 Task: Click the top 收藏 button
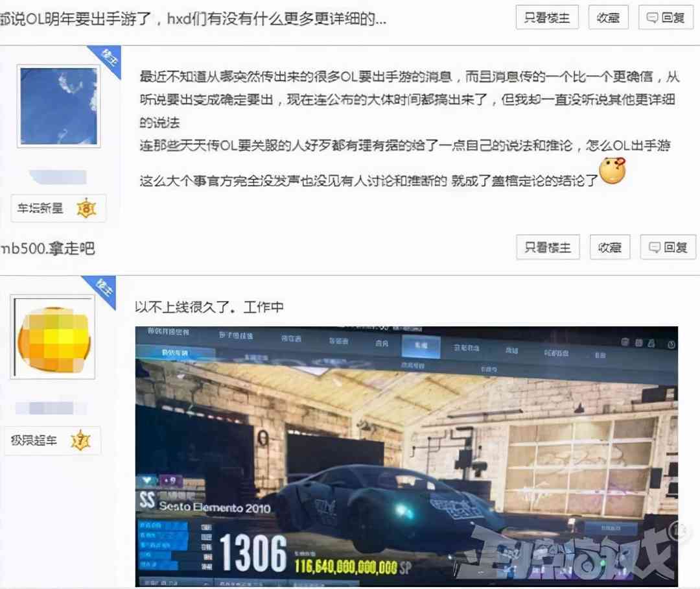pyautogui.click(x=608, y=18)
